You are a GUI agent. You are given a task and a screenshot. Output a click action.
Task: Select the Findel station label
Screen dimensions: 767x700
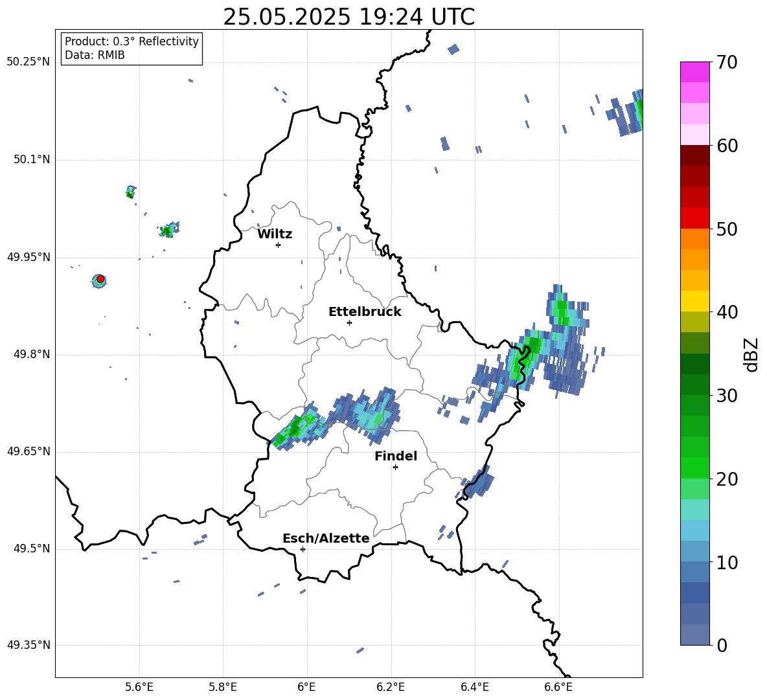coord(396,456)
